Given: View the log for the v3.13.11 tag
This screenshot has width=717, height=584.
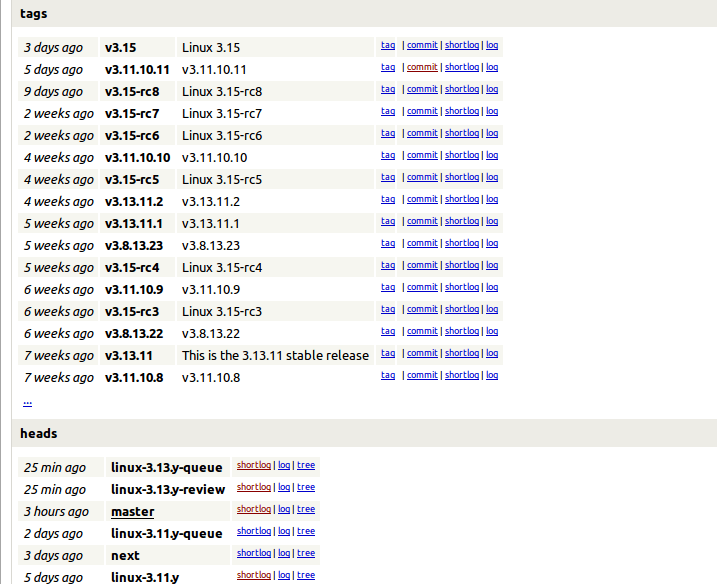Looking at the screenshot, I should (492, 353).
